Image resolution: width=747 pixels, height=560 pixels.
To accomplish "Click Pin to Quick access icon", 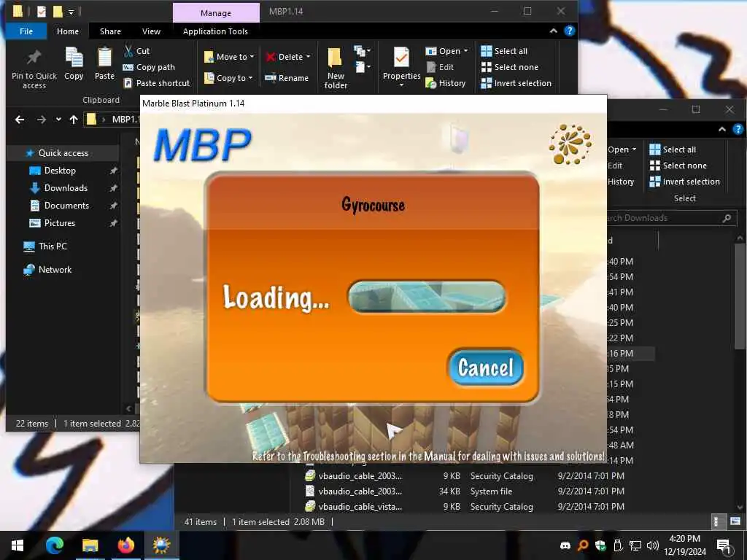I will (34, 68).
